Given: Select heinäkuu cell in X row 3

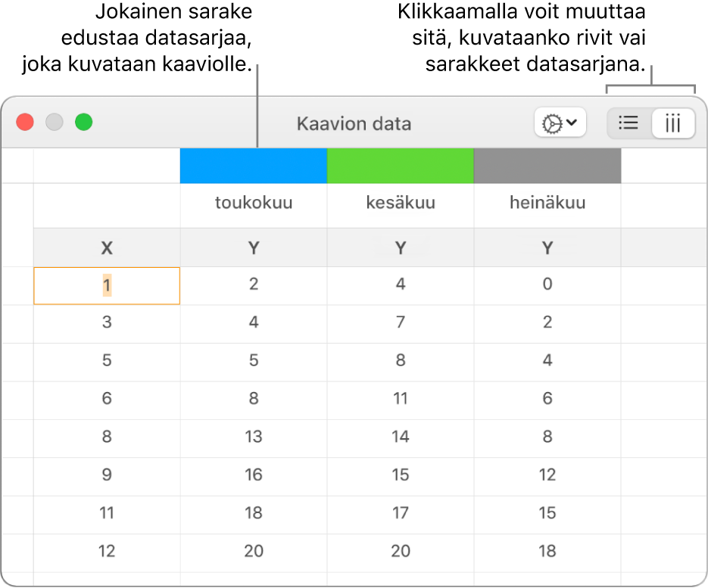Looking at the screenshot, I should (547, 324).
